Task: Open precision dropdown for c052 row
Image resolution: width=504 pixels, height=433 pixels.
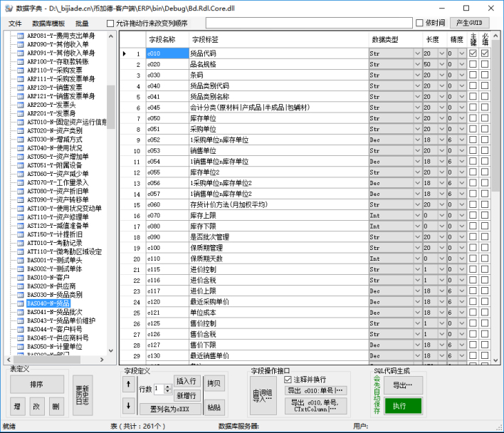Action: (462, 140)
